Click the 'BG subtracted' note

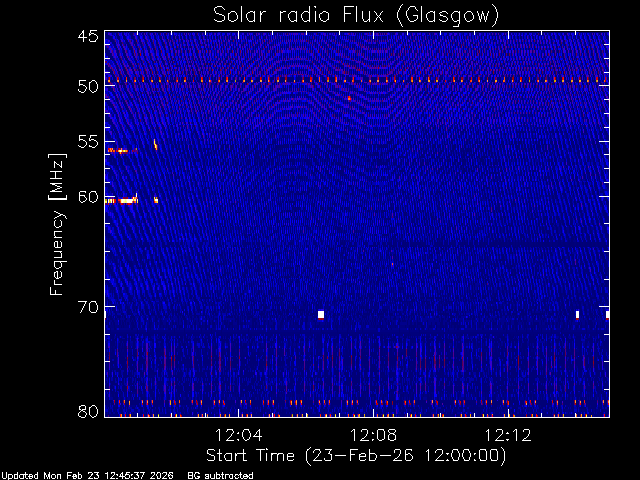[220, 476]
